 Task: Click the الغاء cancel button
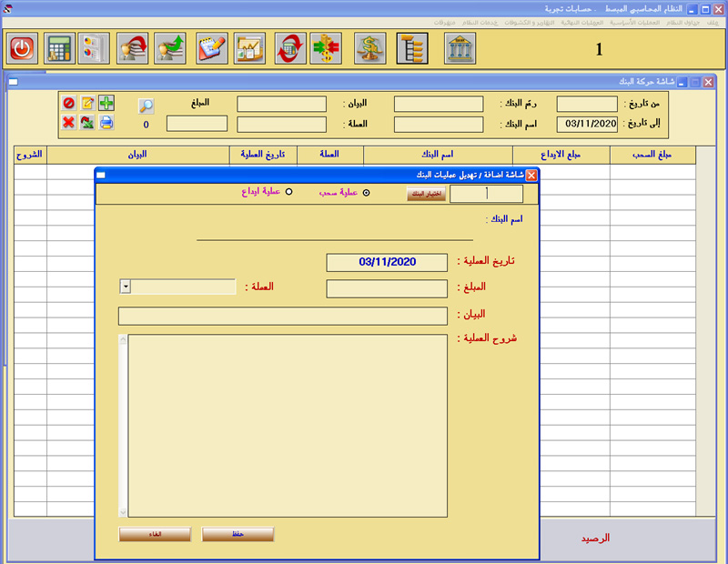pyautogui.click(x=155, y=534)
